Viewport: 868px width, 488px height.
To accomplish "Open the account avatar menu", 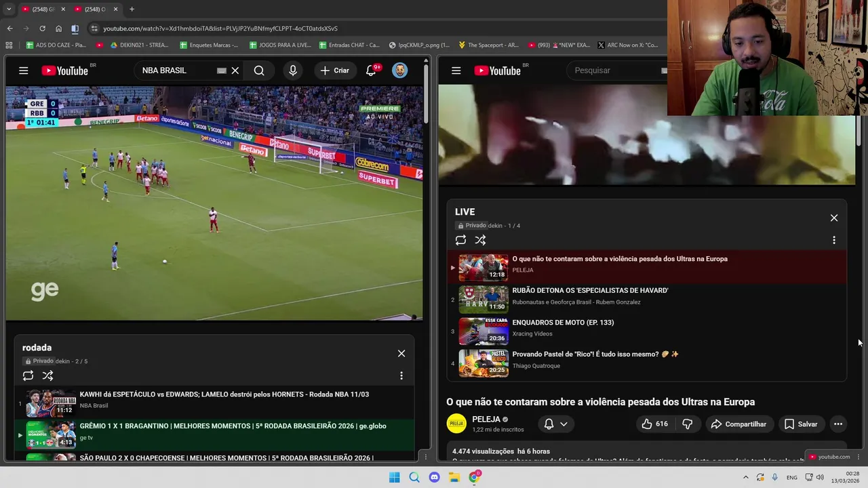I will (x=400, y=70).
